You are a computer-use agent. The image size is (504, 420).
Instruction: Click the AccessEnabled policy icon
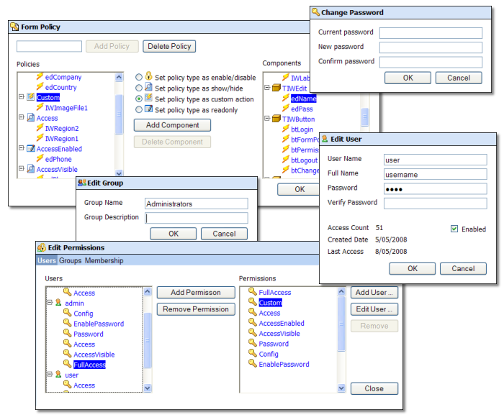point(31,149)
